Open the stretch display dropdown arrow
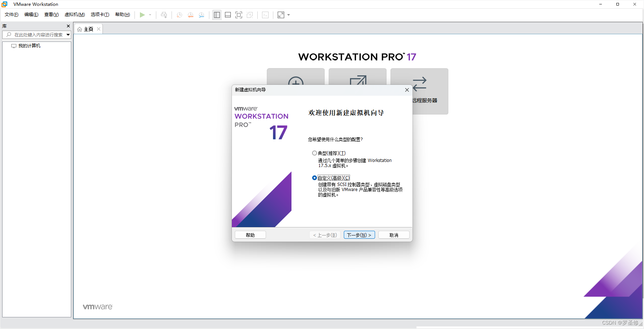 (x=289, y=15)
